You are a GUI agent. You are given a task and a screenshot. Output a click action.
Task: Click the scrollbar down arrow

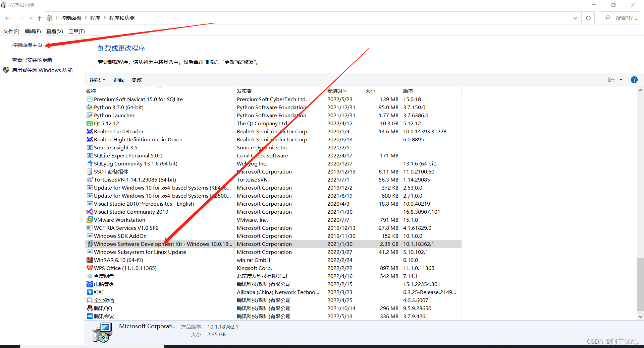click(640, 317)
